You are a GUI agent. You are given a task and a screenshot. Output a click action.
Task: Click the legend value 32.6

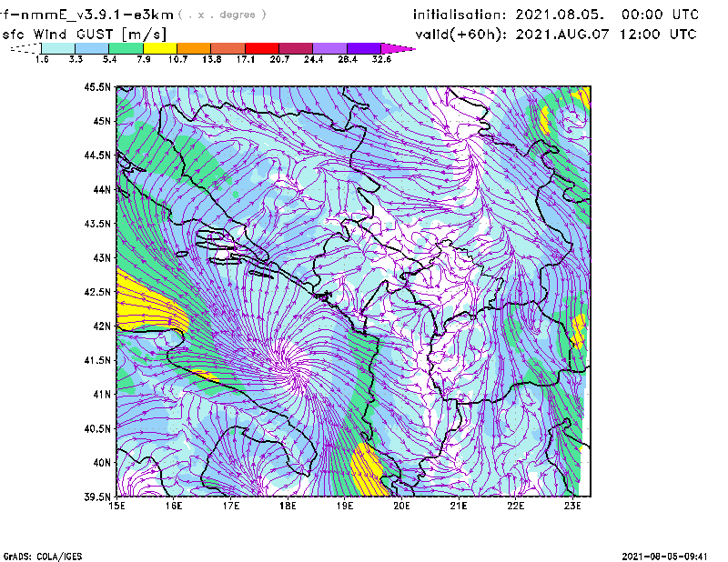pyautogui.click(x=381, y=59)
